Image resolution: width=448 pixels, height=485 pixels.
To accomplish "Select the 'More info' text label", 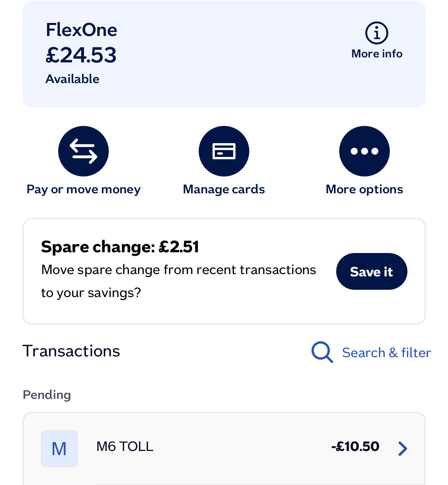I will (x=377, y=54).
